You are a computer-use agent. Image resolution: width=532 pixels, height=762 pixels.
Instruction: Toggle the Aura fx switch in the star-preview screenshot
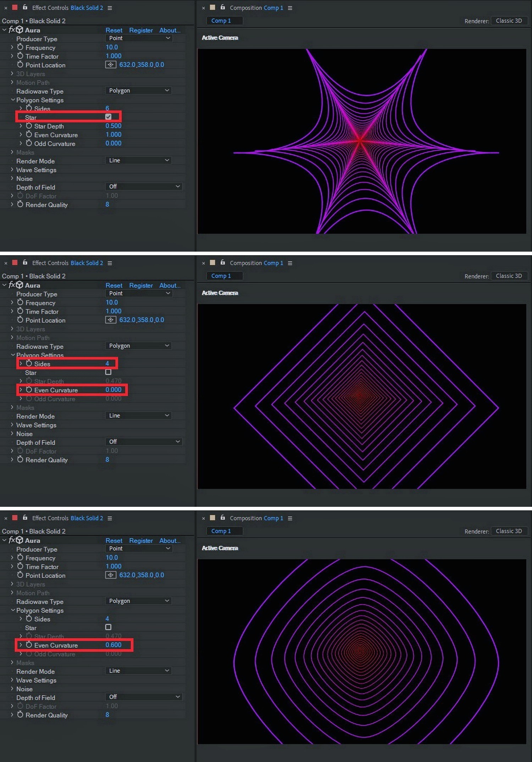(12, 30)
